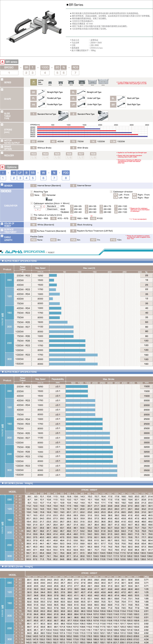
Task: Choose the E External Sensor option
Action: click(x=73, y=186)
